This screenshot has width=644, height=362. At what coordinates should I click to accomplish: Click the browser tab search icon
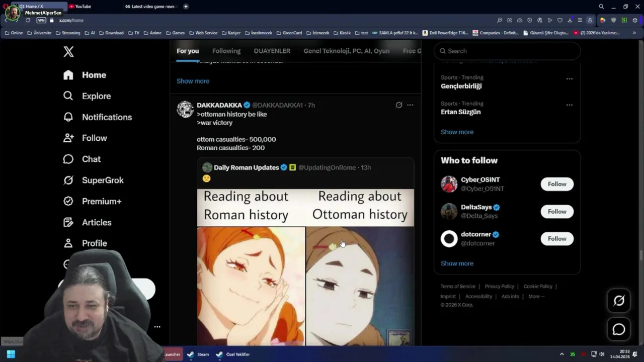click(601, 7)
